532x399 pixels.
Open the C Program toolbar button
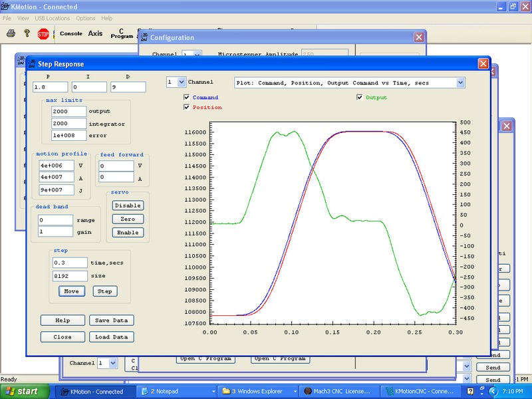click(x=122, y=33)
